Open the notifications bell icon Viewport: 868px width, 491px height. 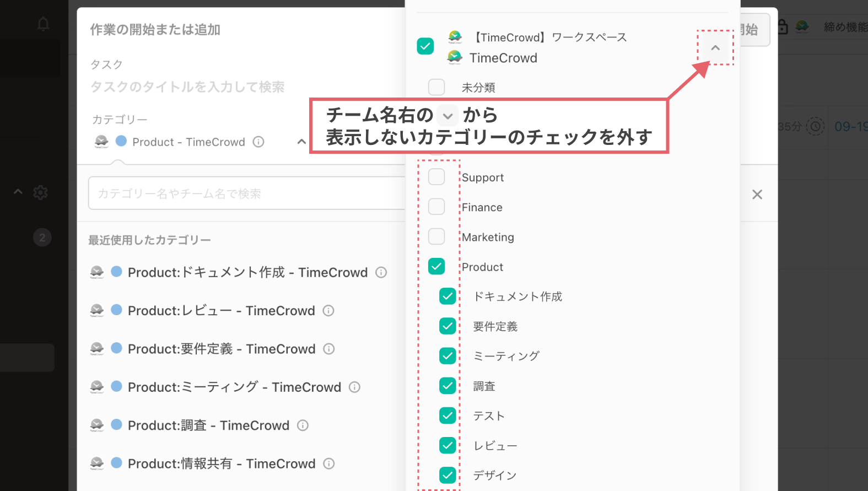tap(43, 24)
